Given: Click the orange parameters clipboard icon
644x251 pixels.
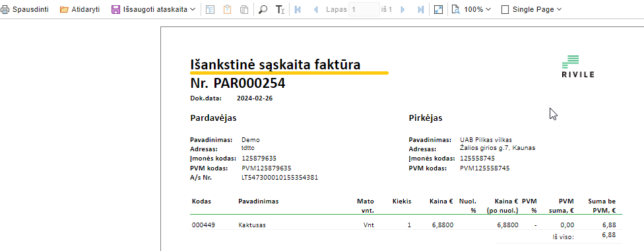Looking at the screenshot, I should tap(227, 9).
